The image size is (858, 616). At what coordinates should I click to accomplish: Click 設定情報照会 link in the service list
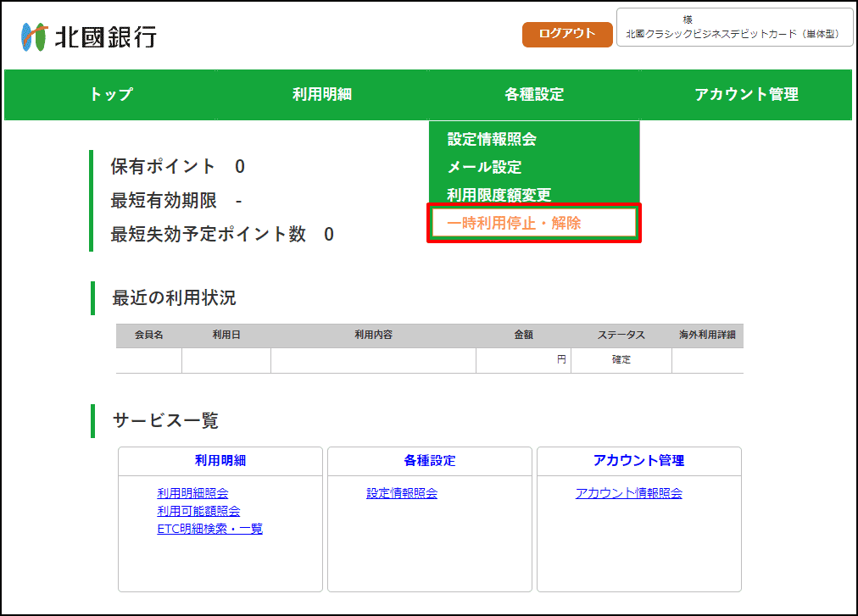402,493
